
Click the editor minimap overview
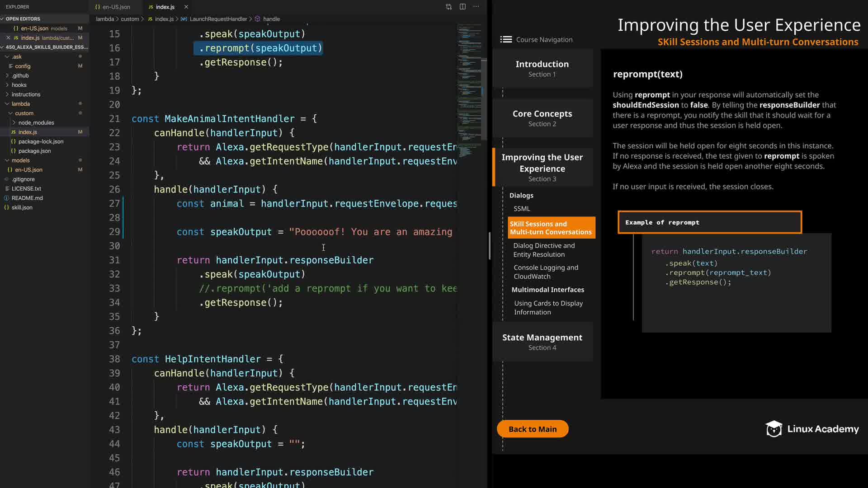469,90
